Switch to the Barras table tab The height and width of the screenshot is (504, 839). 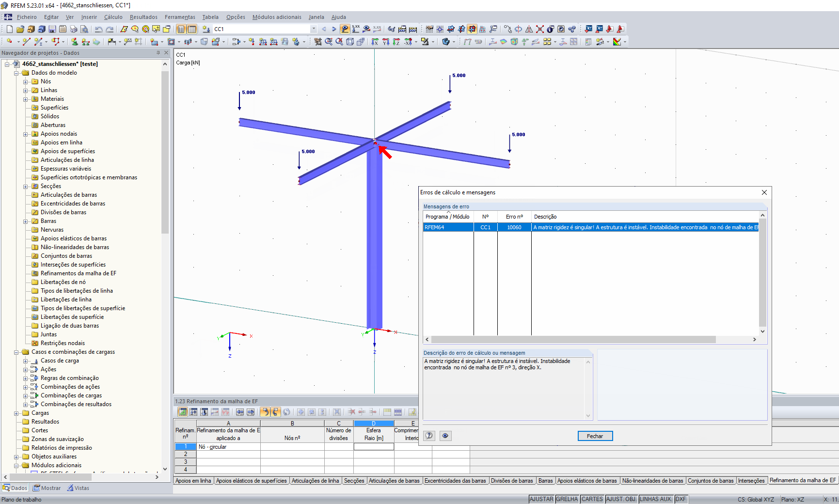[x=545, y=481]
